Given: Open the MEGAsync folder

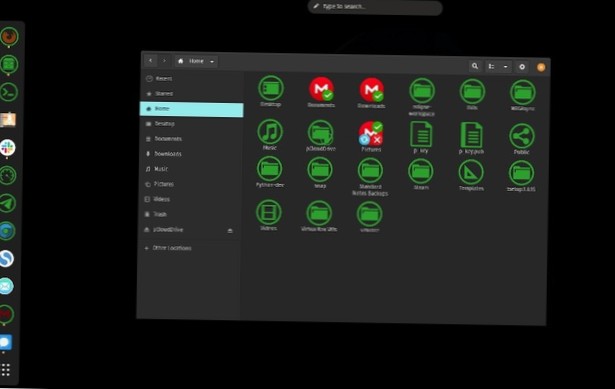Looking at the screenshot, I should click(x=523, y=93).
